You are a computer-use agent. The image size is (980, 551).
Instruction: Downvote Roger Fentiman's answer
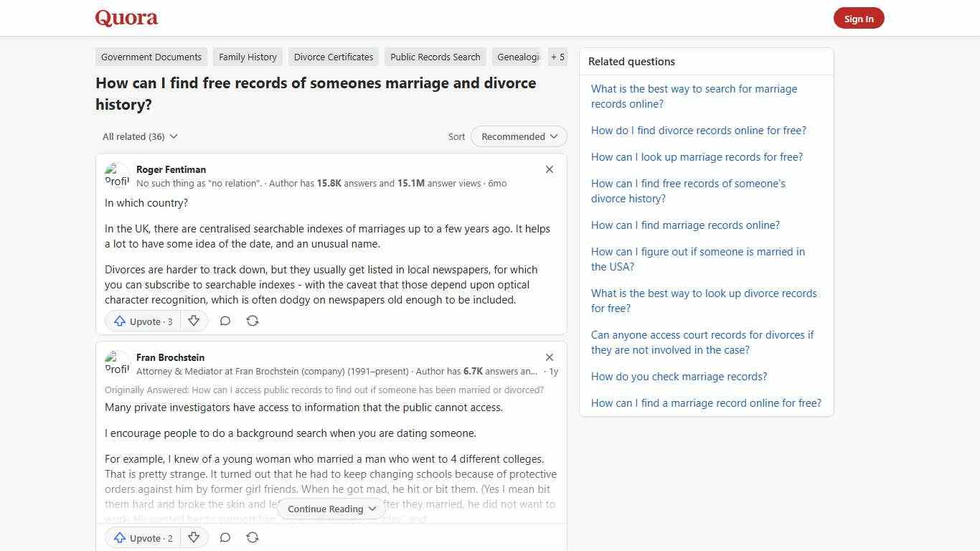click(x=194, y=321)
